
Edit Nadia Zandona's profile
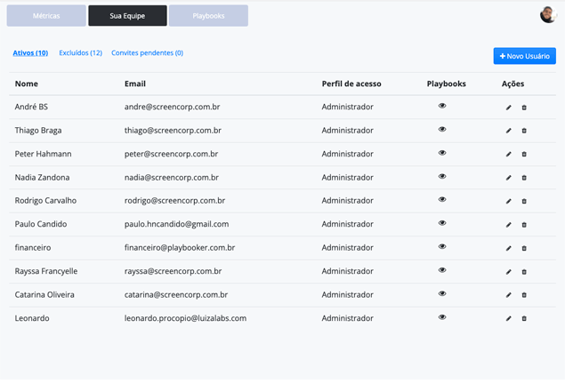tap(508, 178)
